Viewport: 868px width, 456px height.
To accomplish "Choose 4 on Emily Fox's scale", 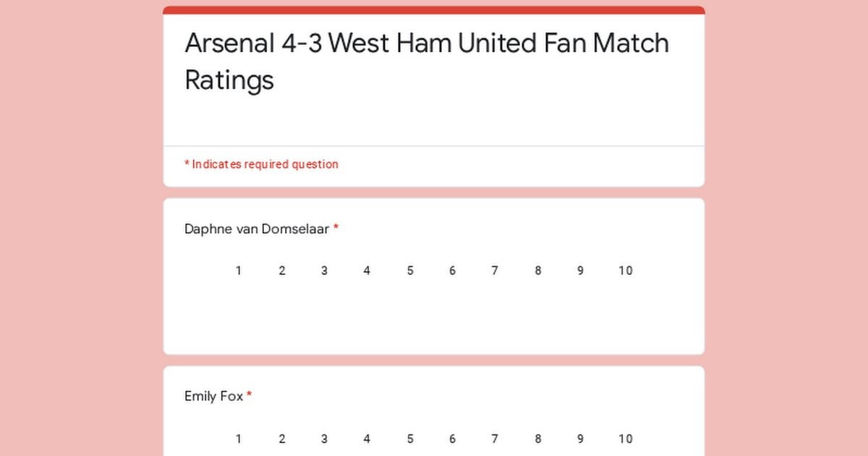I will coord(367,439).
